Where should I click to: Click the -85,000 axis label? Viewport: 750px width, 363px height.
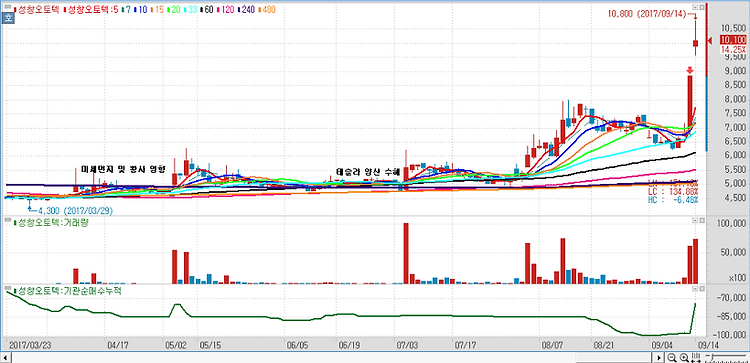(731, 316)
